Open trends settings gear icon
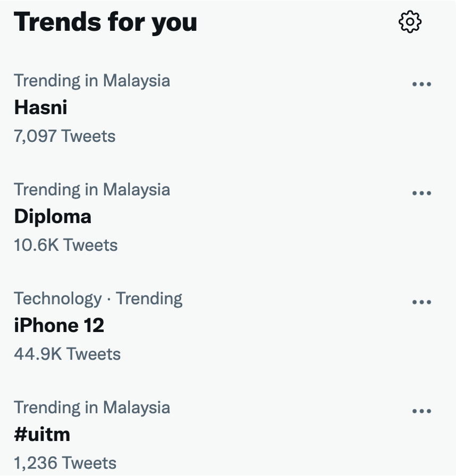This screenshot has height=476, width=456. (x=410, y=22)
